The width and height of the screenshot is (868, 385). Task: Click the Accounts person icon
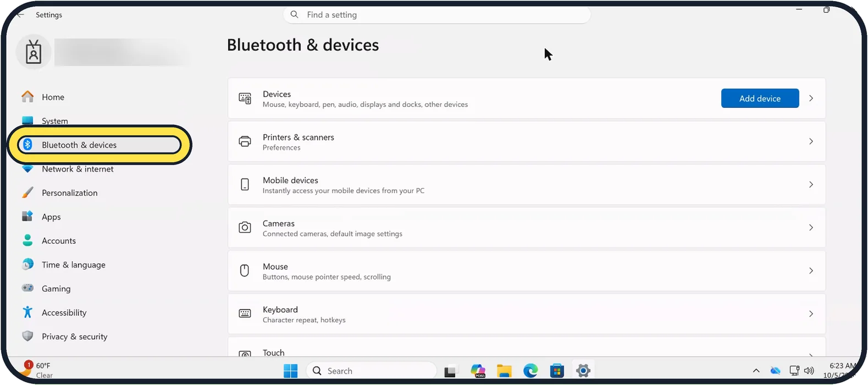pos(27,240)
